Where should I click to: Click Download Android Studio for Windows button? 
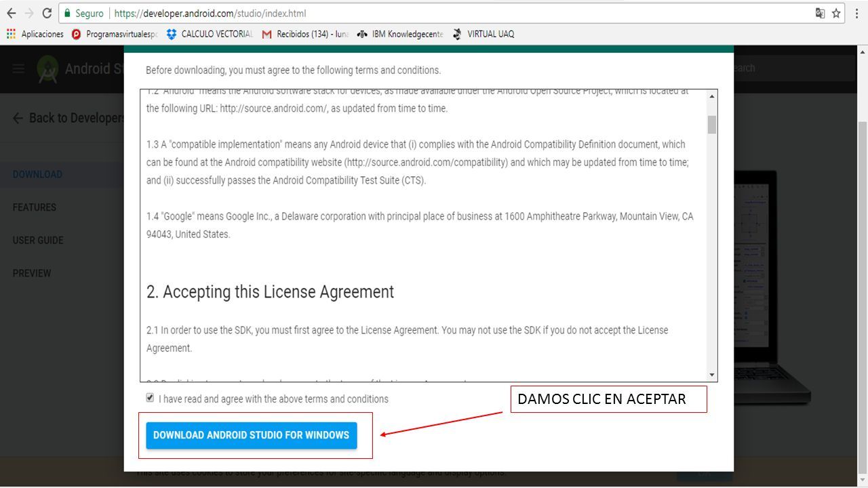click(x=251, y=435)
